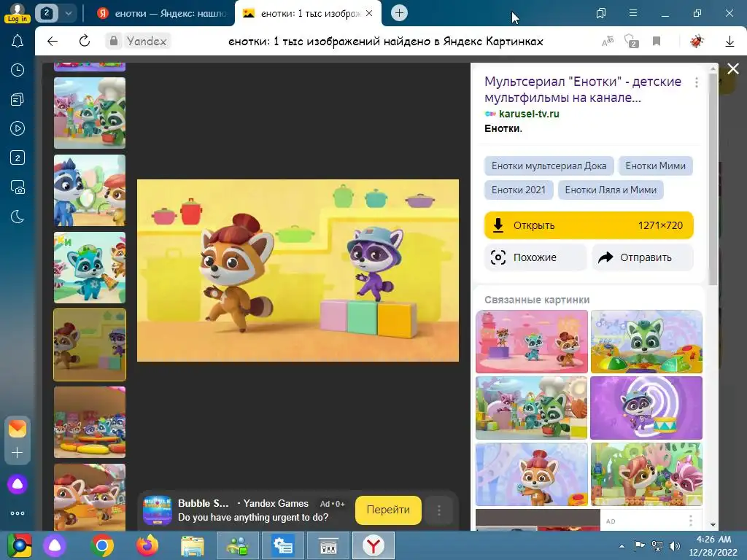Open sidebar more options dots

[x=18, y=513]
